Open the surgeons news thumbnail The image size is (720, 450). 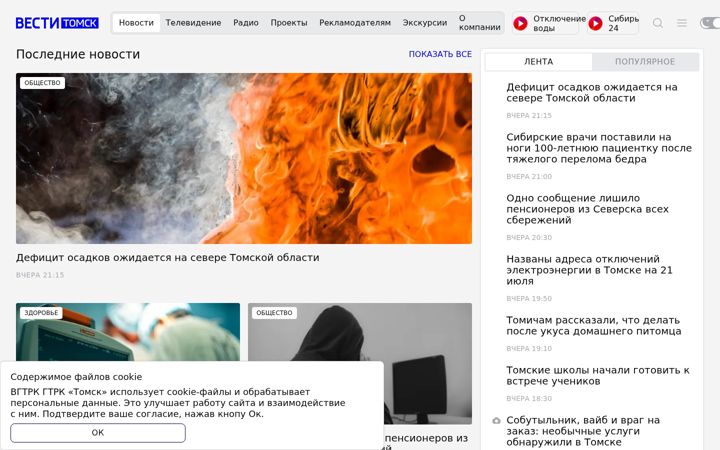pyautogui.click(x=128, y=332)
